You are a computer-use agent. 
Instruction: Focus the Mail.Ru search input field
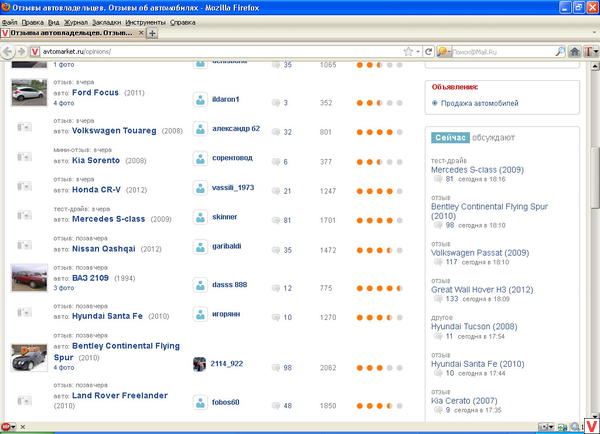(x=503, y=52)
